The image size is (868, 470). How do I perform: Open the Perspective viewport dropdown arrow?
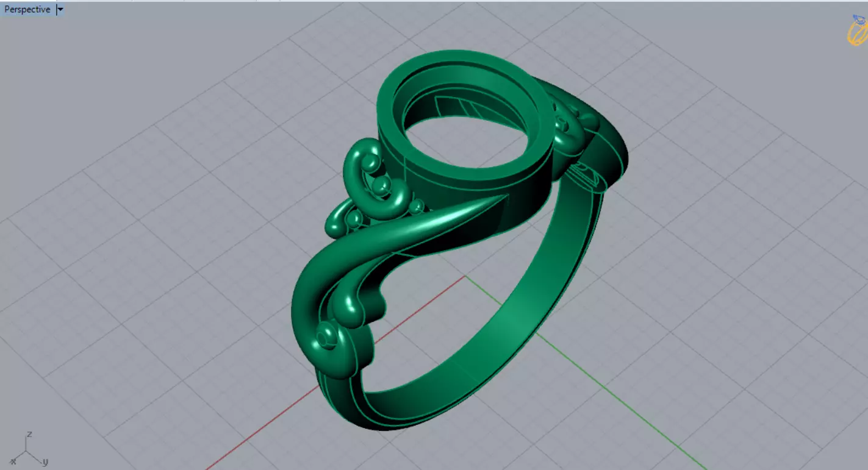tap(60, 10)
